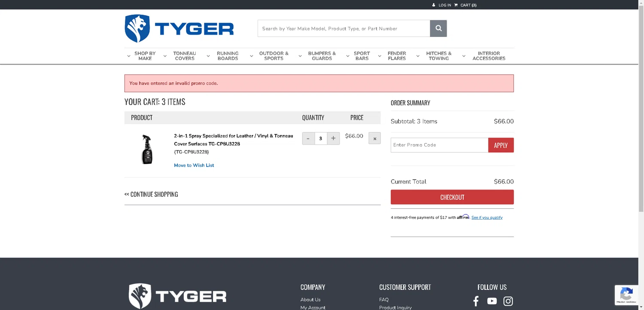Open the FENDER FLARES menu
The height and width of the screenshot is (310, 644).
pyautogui.click(x=397, y=56)
